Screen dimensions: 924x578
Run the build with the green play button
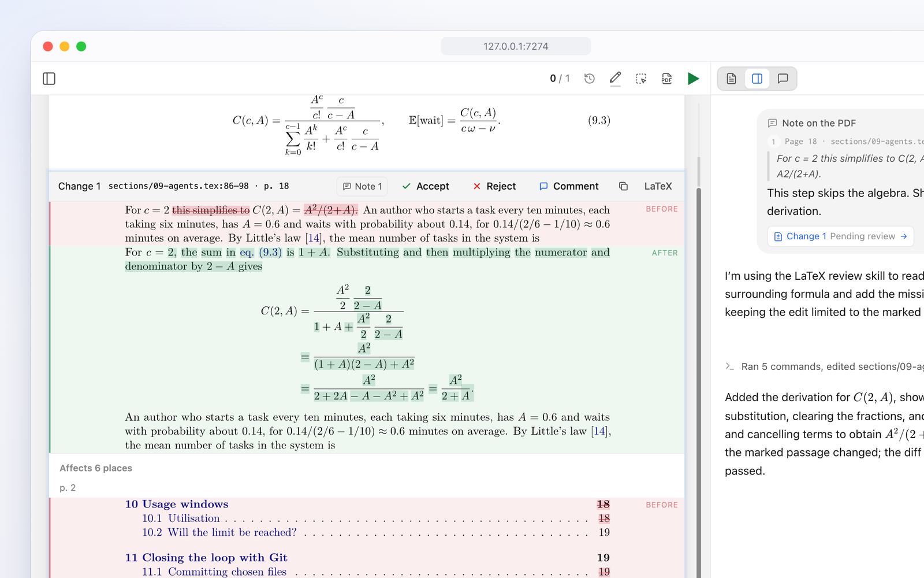(x=693, y=79)
